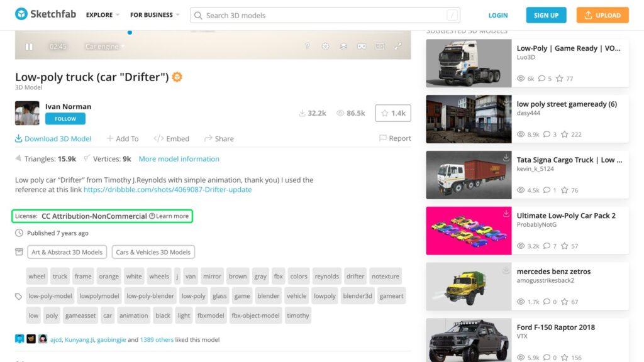This screenshot has height=362, width=644.
Task: Click the Sign Up button
Action: tap(546, 15)
